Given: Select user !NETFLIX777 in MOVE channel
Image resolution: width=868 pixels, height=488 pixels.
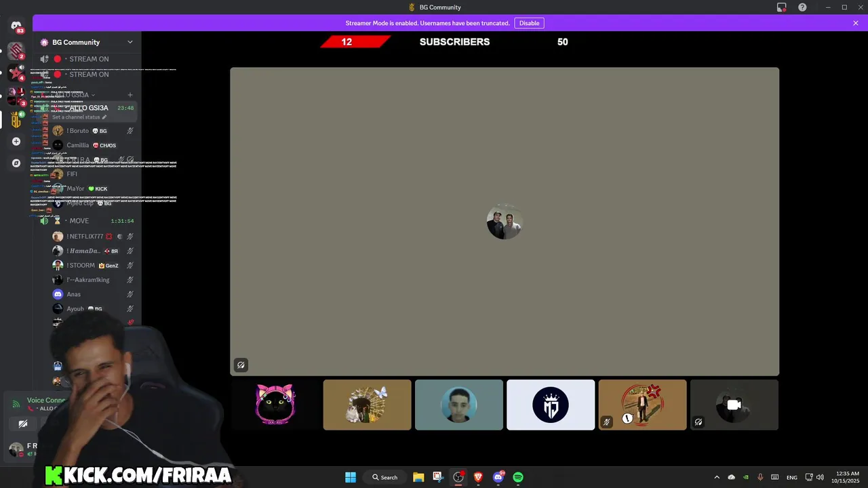Looking at the screenshot, I should pyautogui.click(x=92, y=237).
